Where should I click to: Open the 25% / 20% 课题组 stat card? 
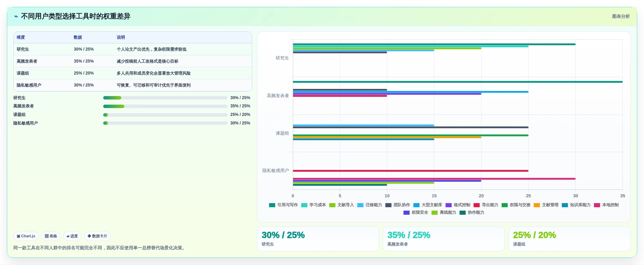pyautogui.click(x=570, y=239)
